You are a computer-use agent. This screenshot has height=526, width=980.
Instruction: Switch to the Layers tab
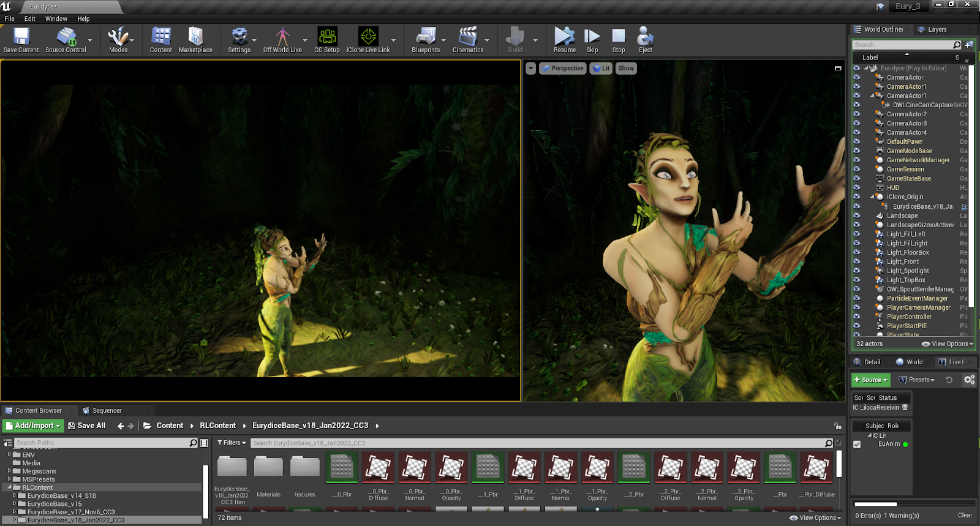click(937, 29)
